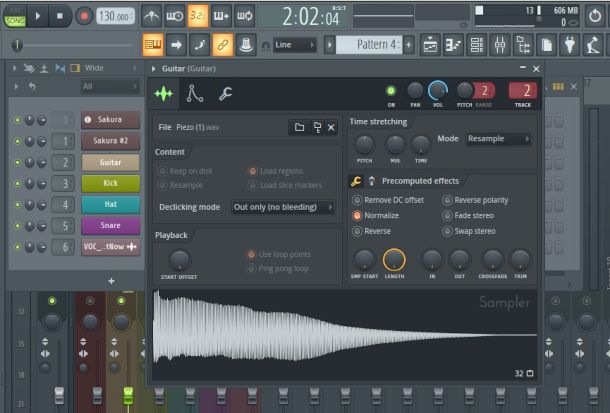Arm the record button
610x413 pixels.
point(84,16)
